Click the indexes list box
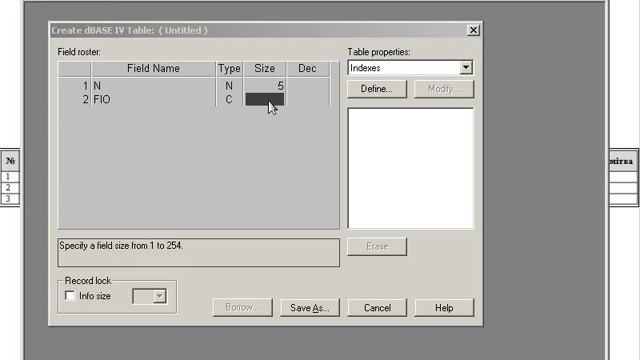This screenshot has height=360, width=640. pyautogui.click(x=411, y=168)
